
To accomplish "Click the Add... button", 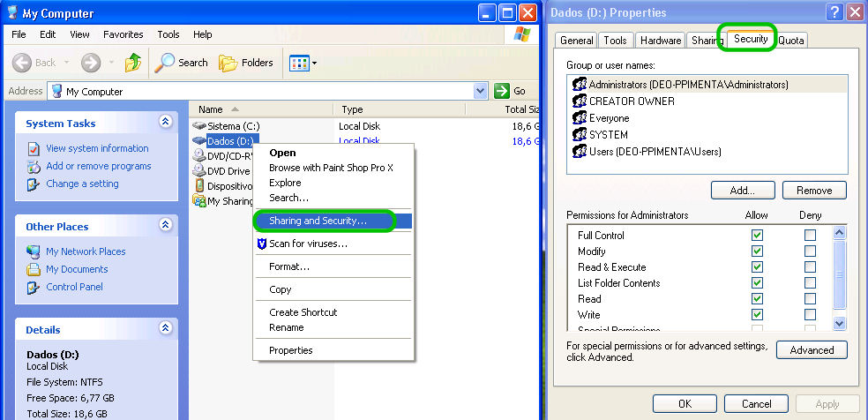I will click(x=743, y=191).
